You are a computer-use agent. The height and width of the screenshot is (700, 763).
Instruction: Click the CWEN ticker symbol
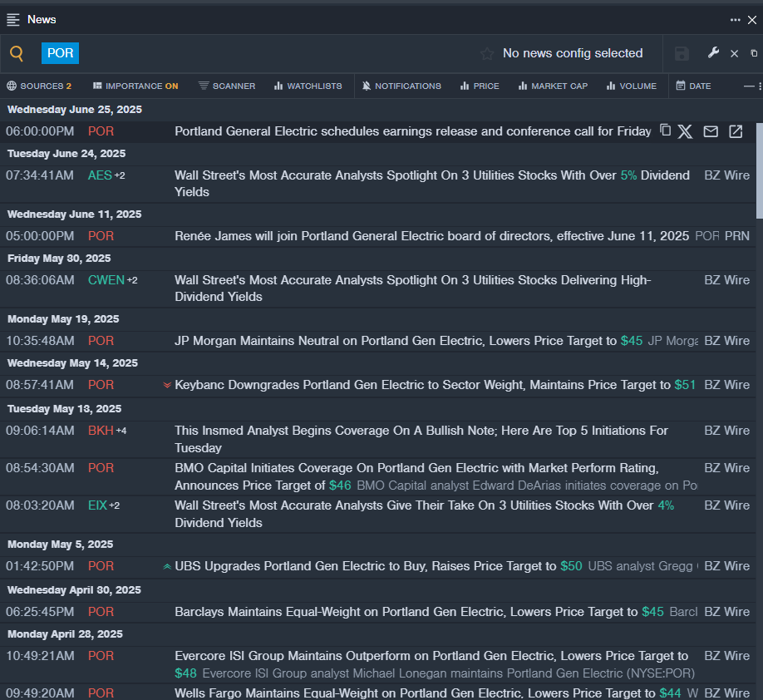click(x=106, y=280)
